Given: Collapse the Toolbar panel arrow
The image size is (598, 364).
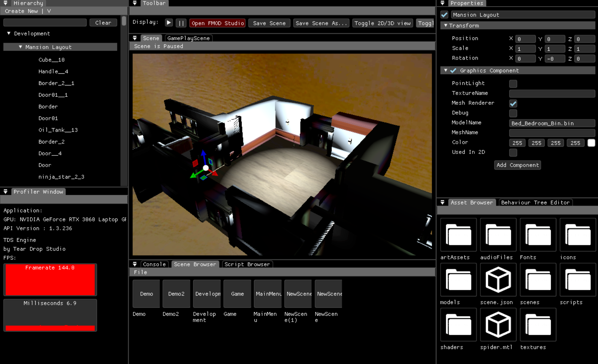Looking at the screenshot, I should tap(135, 3).
